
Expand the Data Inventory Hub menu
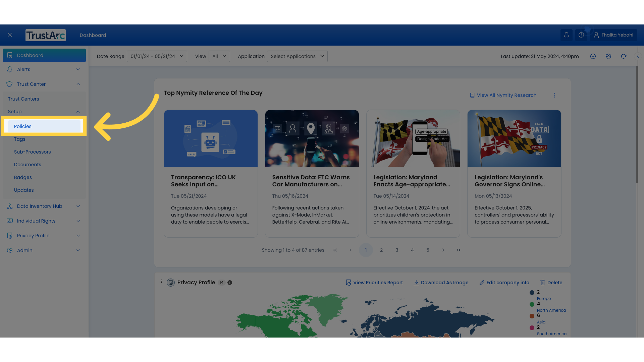pyautogui.click(x=44, y=206)
